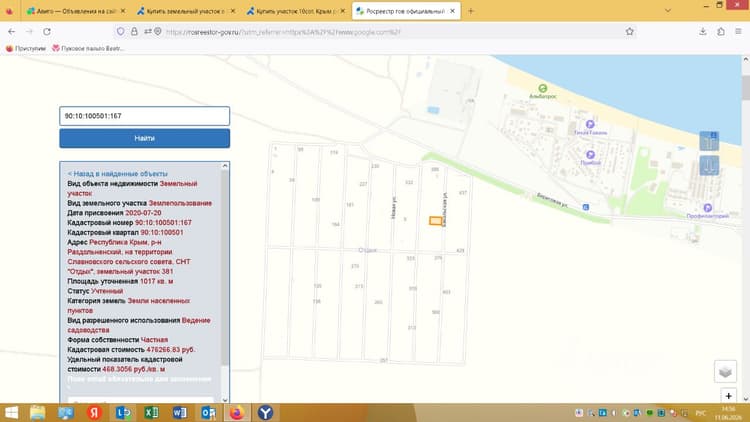Open a new browser tab
The height and width of the screenshot is (422, 750).
point(471,11)
